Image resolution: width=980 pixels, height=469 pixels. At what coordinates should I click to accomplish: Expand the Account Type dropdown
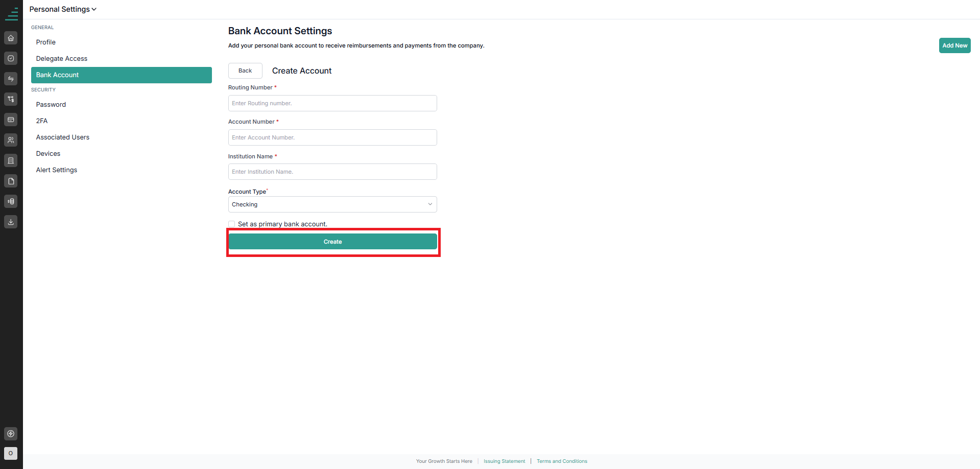pyautogui.click(x=332, y=204)
